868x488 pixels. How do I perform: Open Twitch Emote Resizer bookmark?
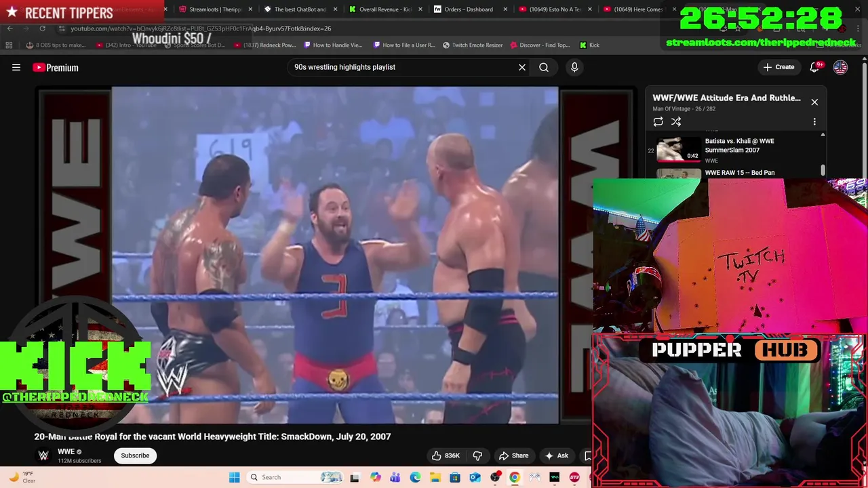click(473, 45)
